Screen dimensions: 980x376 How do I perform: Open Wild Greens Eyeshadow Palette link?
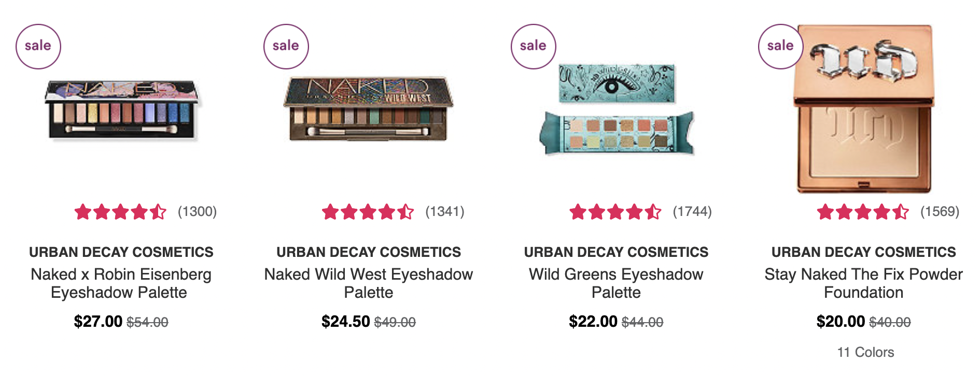pos(616,283)
